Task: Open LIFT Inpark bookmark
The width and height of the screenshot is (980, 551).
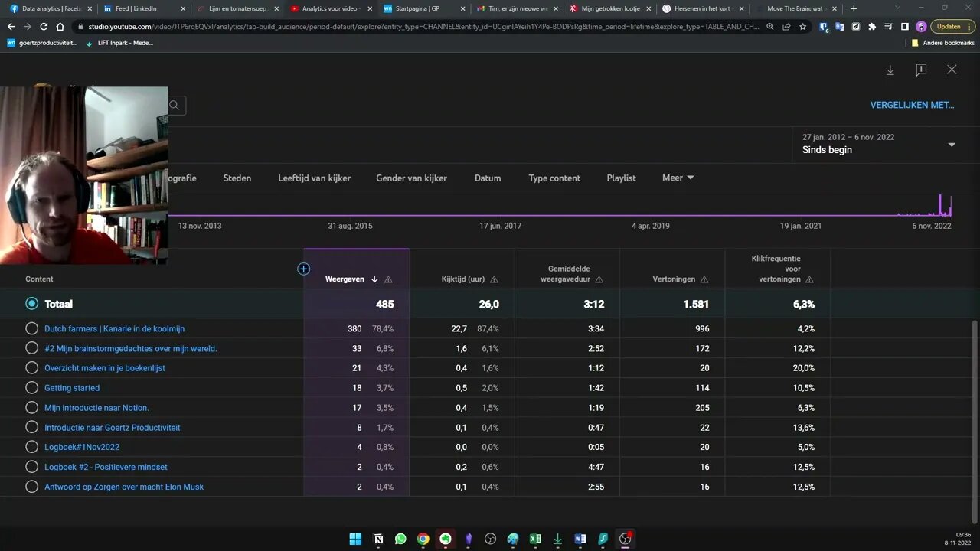Action: [x=119, y=43]
